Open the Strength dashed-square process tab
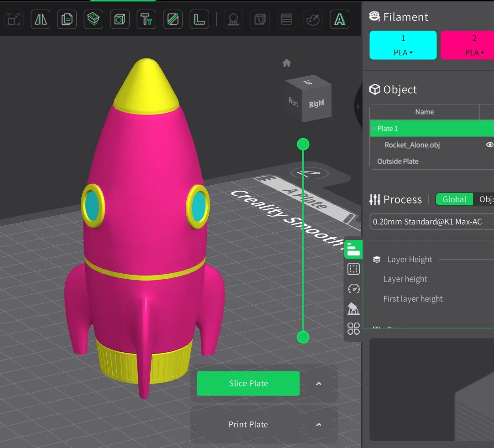The image size is (494, 448). pyautogui.click(x=353, y=269)
